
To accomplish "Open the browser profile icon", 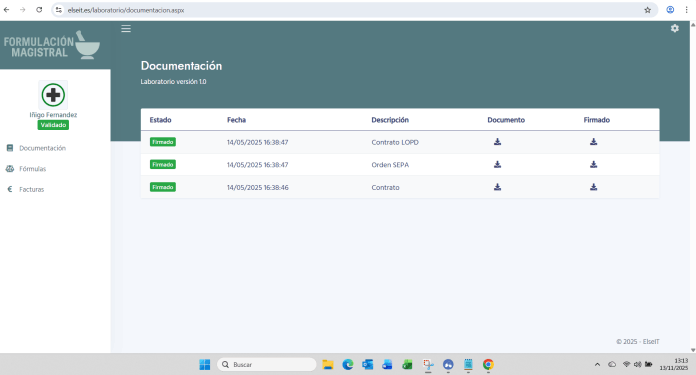I will pos(670,10).
